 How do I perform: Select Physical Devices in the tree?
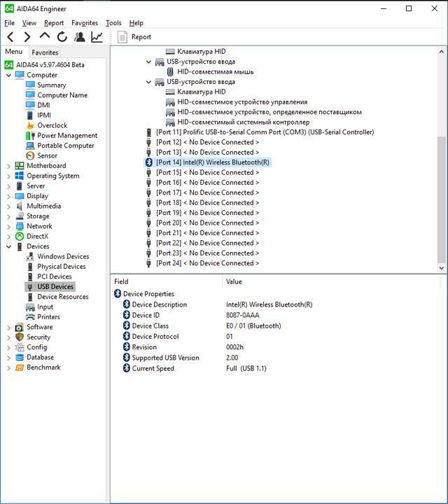click(x=62, y=267)
